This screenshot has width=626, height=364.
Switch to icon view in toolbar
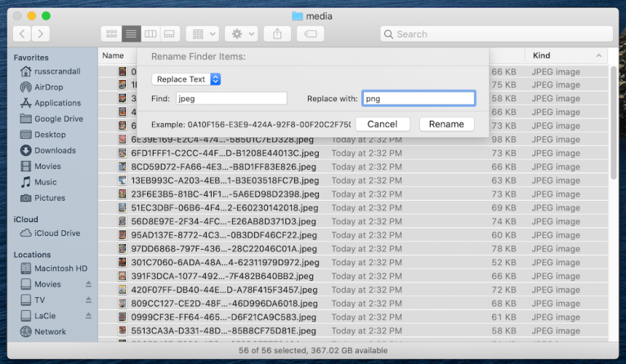(x=111, y=33)
